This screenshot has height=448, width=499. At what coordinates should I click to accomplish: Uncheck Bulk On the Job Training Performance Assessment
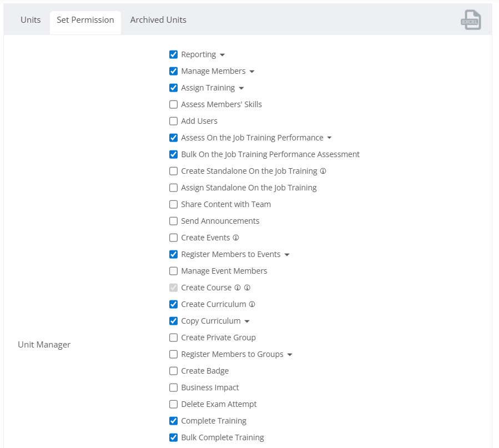173,154
